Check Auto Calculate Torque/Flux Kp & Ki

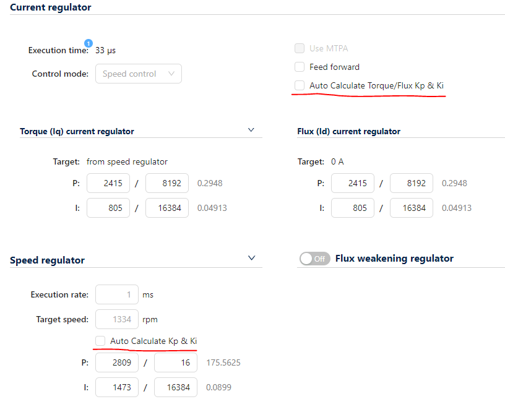300,85
